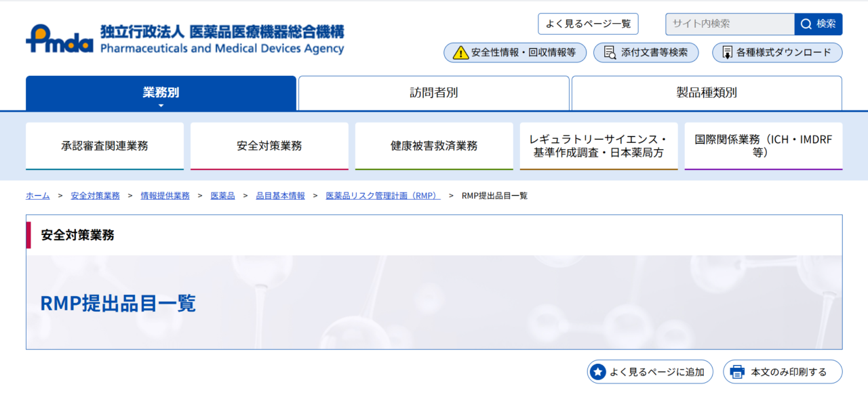
Task: Open the よく見るページ一覧 button
Action: (587, 24)
